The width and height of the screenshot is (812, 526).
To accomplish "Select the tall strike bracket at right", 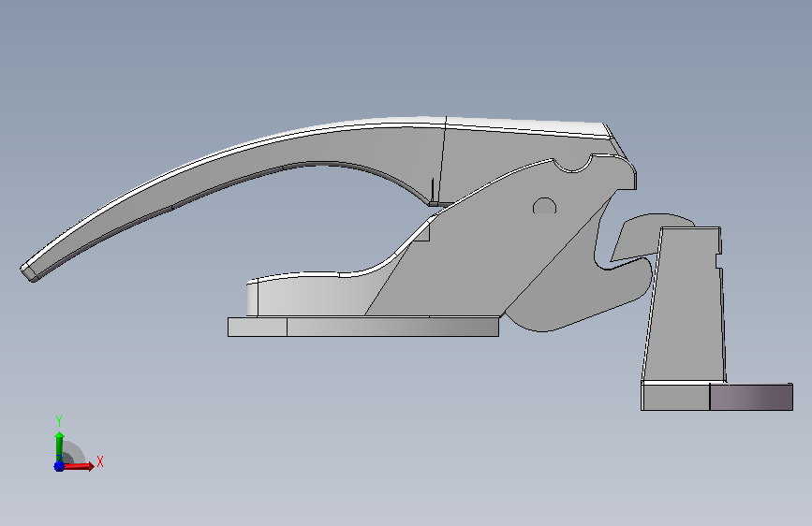I will (684, 305).
